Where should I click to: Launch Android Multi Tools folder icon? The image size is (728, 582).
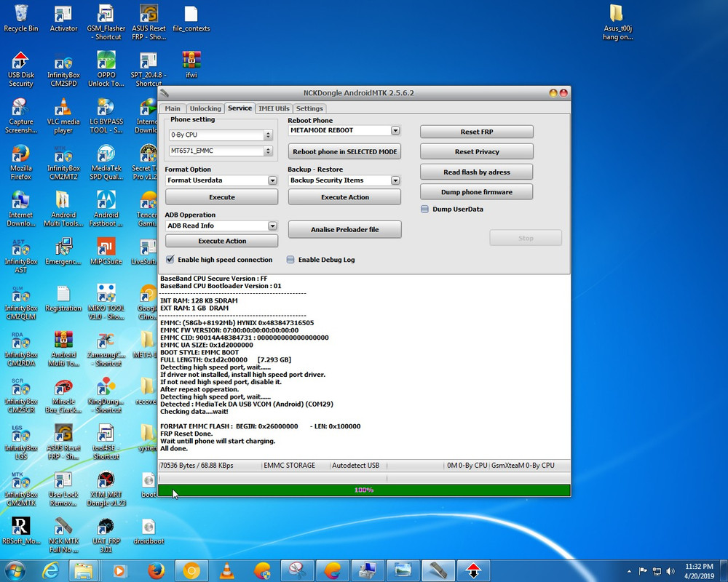(x=63, y=209)
